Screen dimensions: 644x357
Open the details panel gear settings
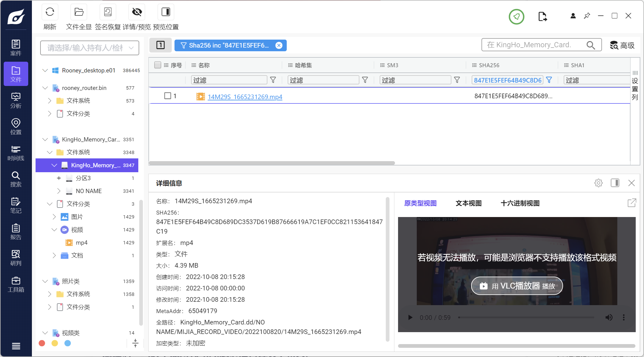pyautogui.click(x=598, y=183)
